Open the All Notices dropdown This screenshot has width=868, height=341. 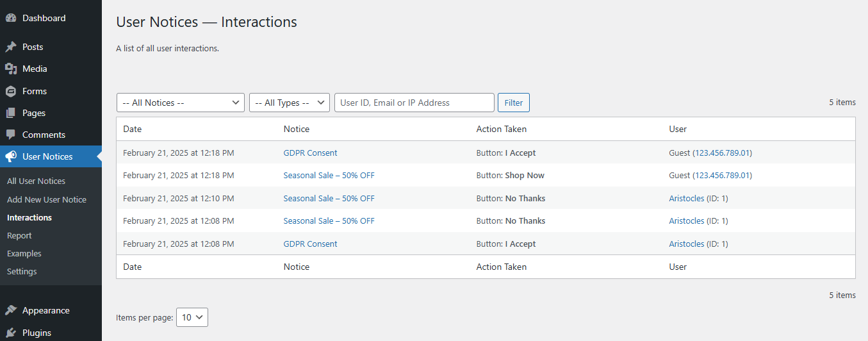pos(180,103)
